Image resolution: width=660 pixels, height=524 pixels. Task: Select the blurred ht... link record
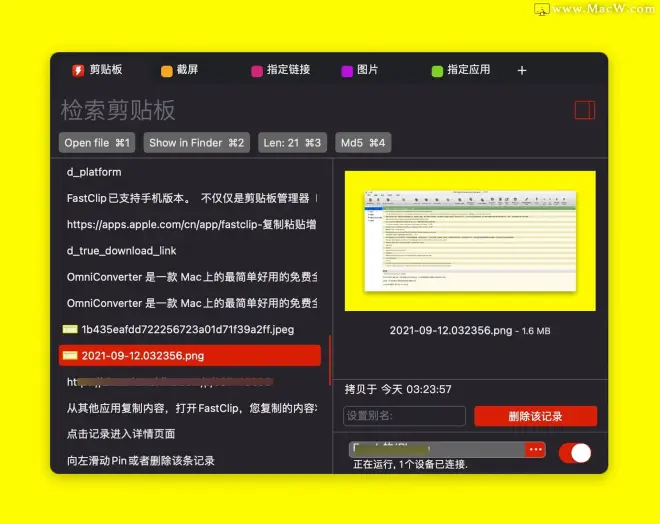[x=190, y=382]
